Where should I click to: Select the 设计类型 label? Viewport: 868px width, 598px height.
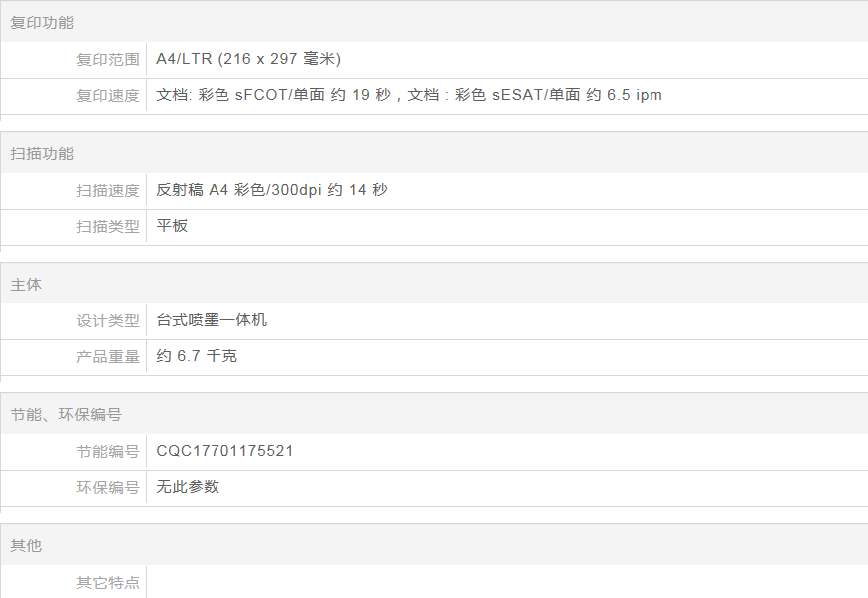(x=108, y=321)
